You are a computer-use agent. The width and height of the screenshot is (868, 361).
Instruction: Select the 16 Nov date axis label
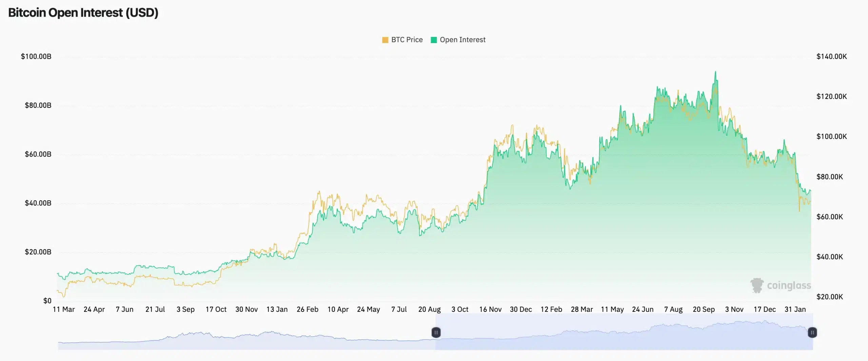tap(490, 309)
